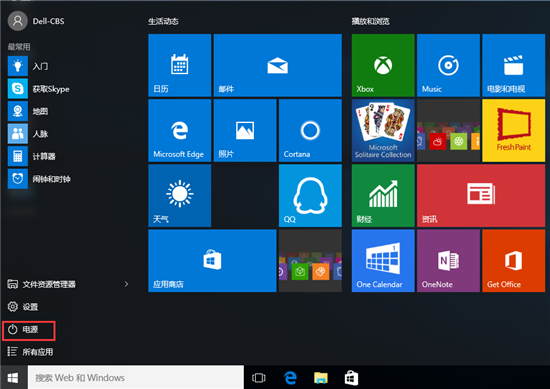Open the 日历 calendar tile

pyautogui.click(x=180, y=65)
